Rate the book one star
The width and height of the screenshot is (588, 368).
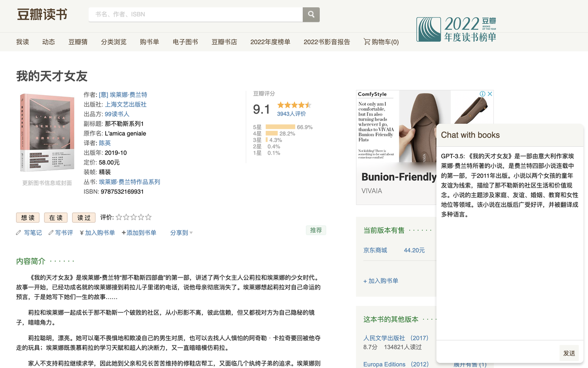[x=119, y=217]
